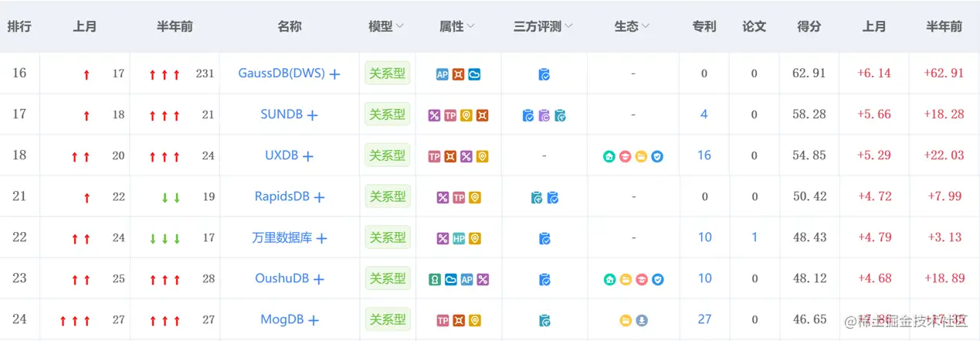Click the 关系型 tag in RapidsDB row
Image resolution: width=980 pixels, height=341 pixels.
[387, 196]
